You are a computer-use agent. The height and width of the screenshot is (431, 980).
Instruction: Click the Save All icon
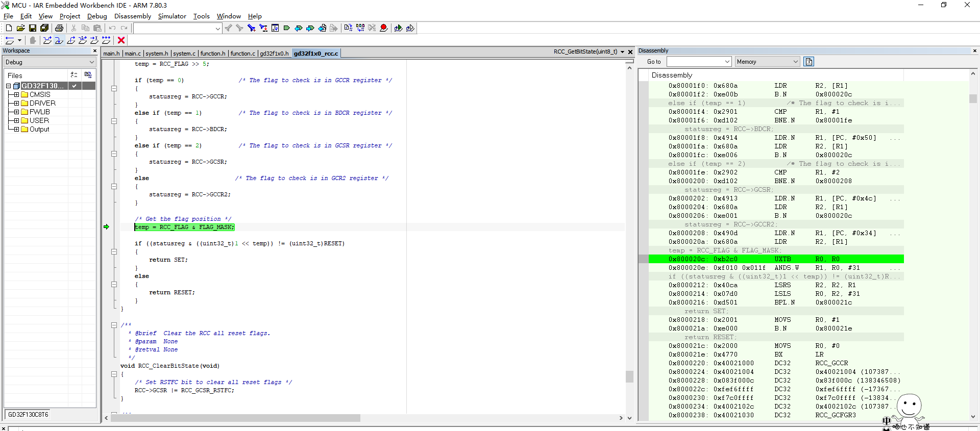pos(44,28)
